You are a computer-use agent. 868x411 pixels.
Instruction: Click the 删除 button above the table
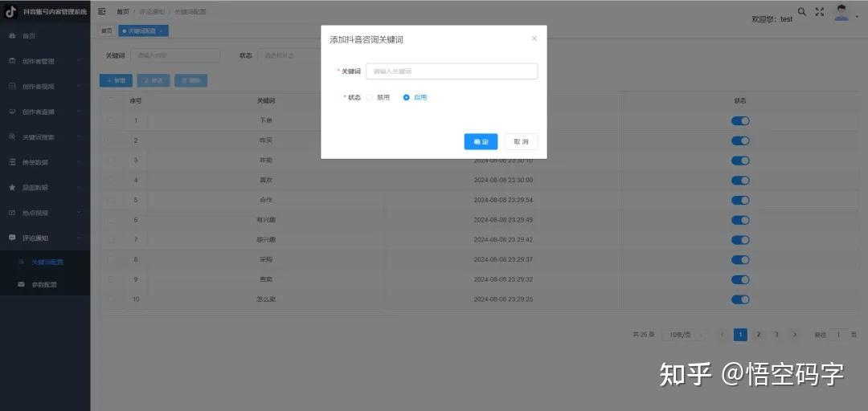pyautogui.click(x=191, y=81)
